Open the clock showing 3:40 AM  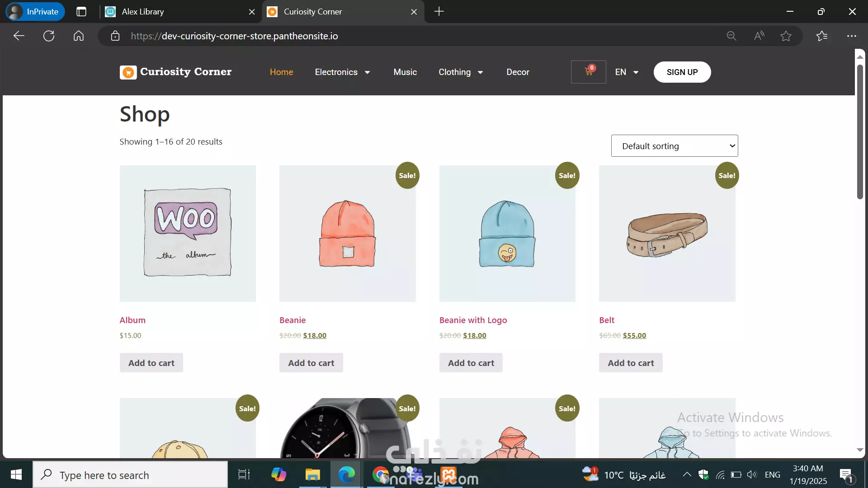click(808, 474)
